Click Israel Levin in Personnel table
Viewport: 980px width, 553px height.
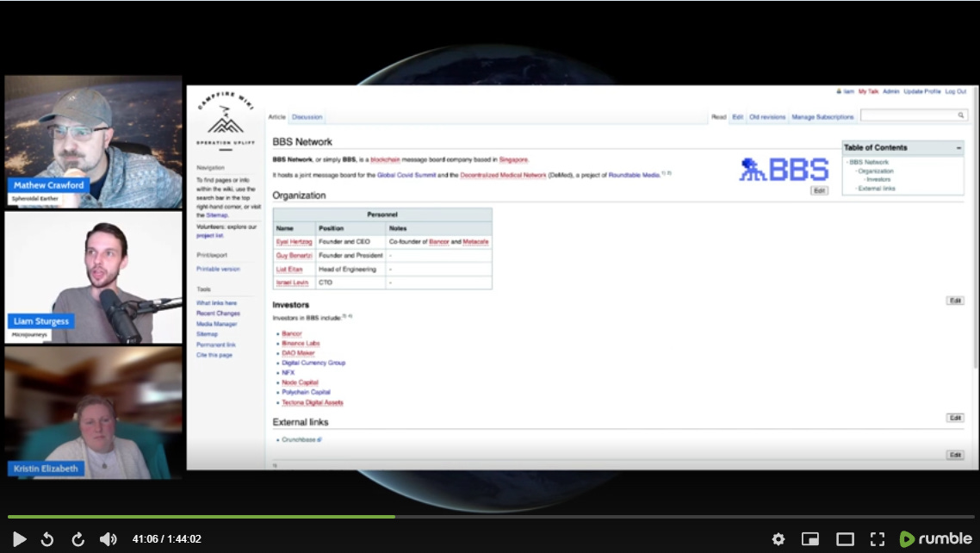pyautogui.click(x=292, y=283)
